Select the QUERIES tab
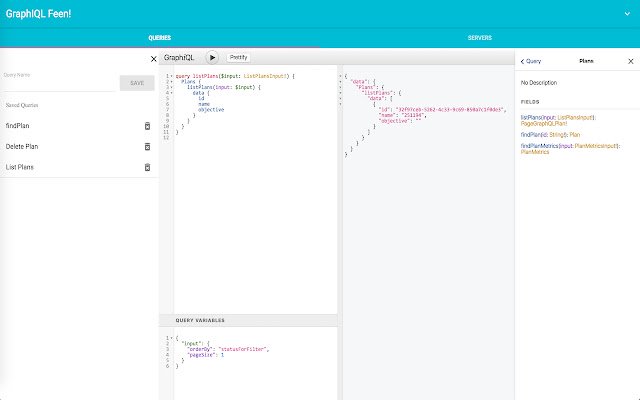Screen dimensions: 640x400 point(160,38)
